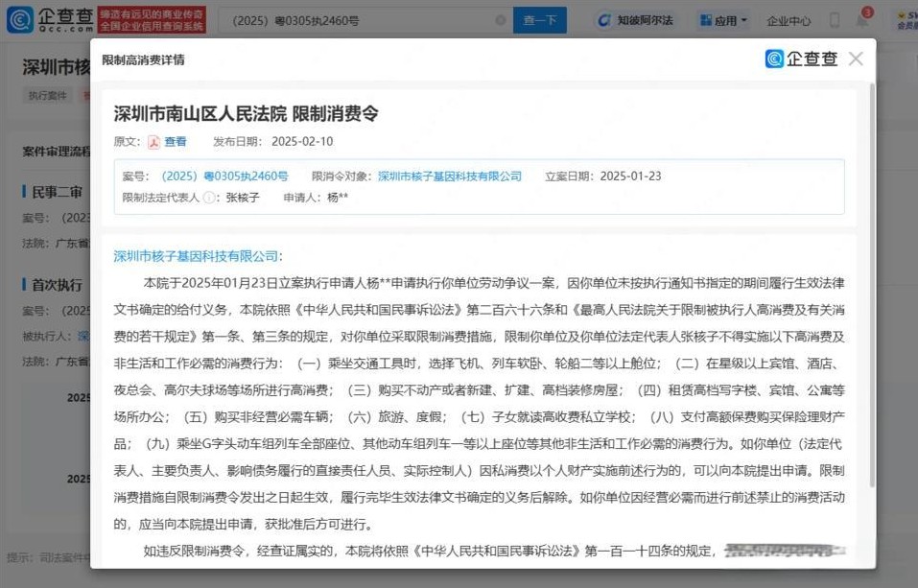The width and height of the screenshot is (918, 588).
Task: Open case number (2025)粤0305执2460号 link
Action: pyautogui.click(x=225, y=176)
